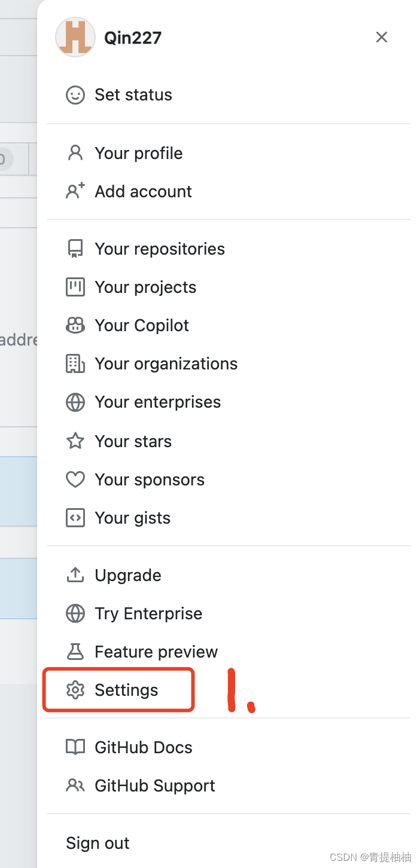Select Try Enterprise option
The width and height of the screenshot is (420, 868).
click(148, 613)
